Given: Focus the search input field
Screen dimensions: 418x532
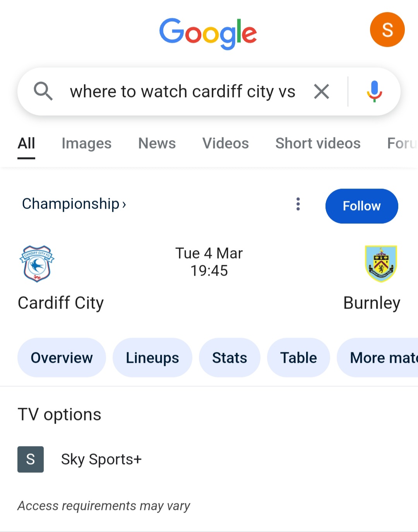Looking at the screenshot, I should click(x=182, y=92).
